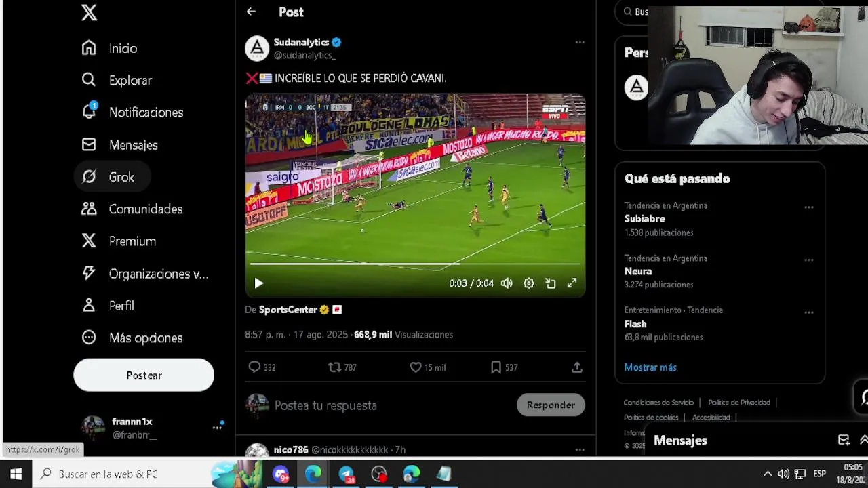Open the nico786 user name link

291,449
